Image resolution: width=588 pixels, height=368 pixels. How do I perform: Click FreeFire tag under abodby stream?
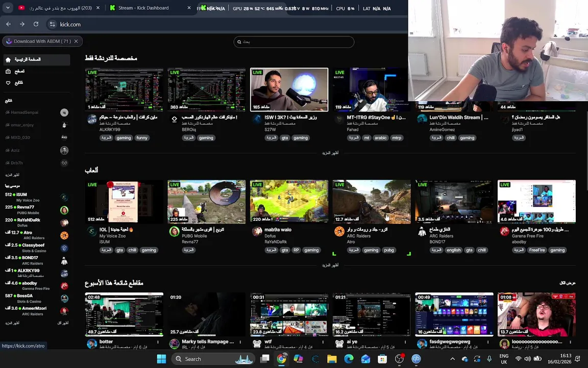tap(536, 250)
